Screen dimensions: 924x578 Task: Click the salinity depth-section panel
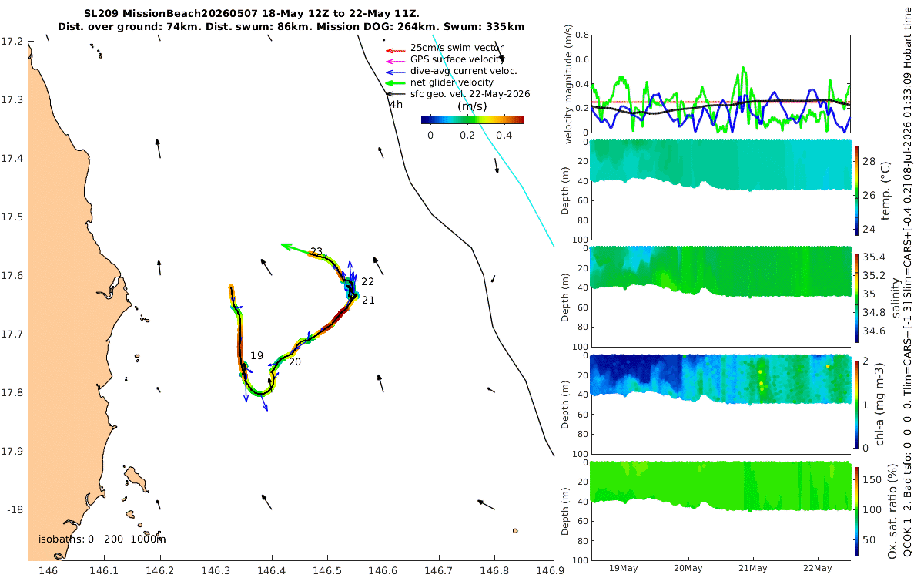pyautogui.click(x=720, y=297)
